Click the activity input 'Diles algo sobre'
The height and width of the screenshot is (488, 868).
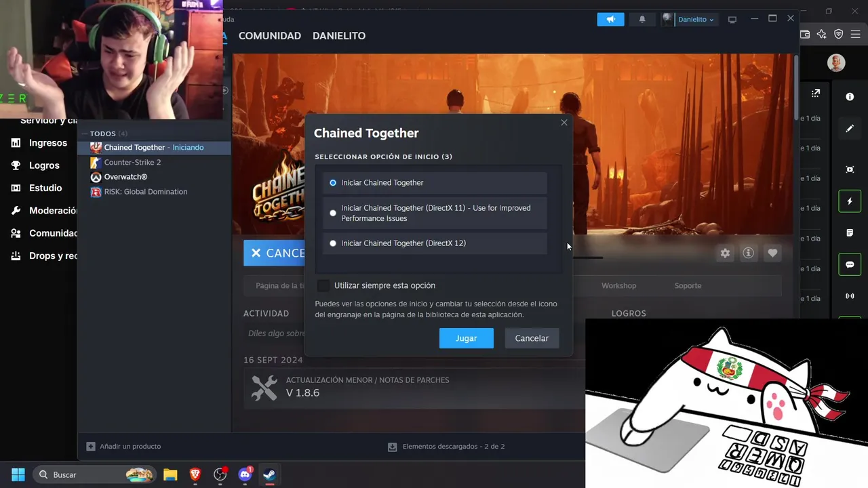(x=277, y=333)
